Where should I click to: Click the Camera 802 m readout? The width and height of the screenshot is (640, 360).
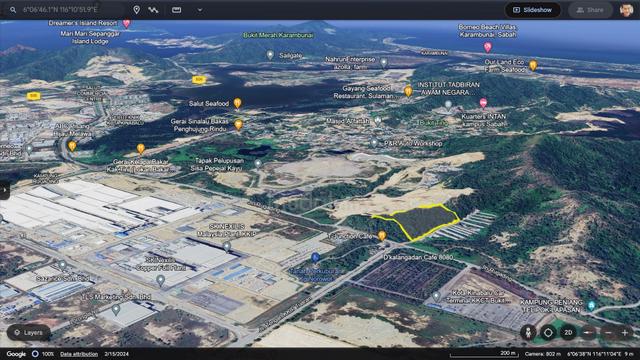tap(543, 354)
